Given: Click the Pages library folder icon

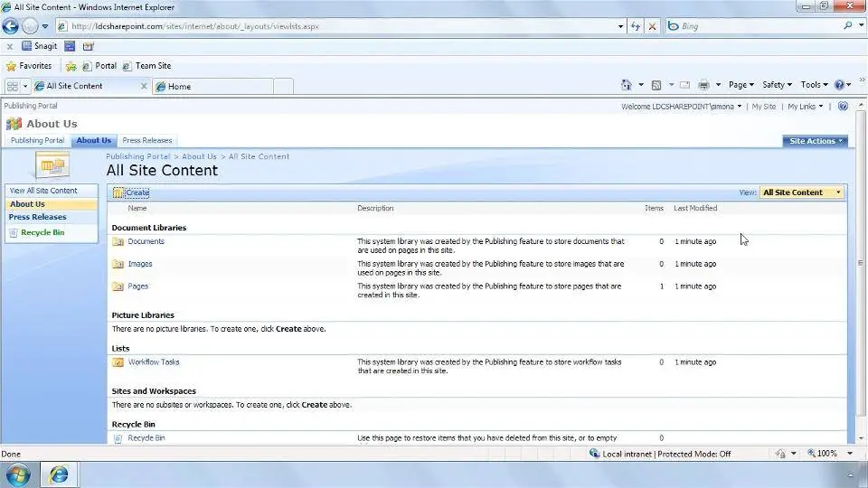Looking at the screenshot, I should coord(118,286).
